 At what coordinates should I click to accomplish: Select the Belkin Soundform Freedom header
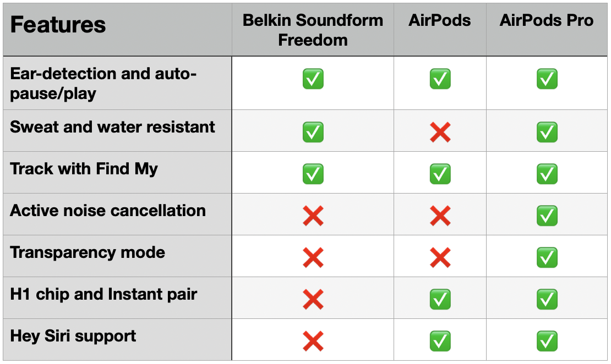[x=313, y=30]
